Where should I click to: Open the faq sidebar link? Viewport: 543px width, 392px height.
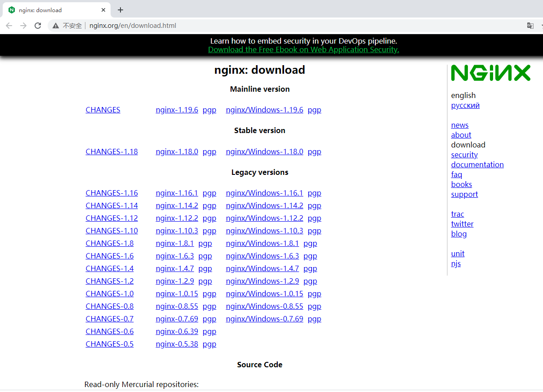456,174
